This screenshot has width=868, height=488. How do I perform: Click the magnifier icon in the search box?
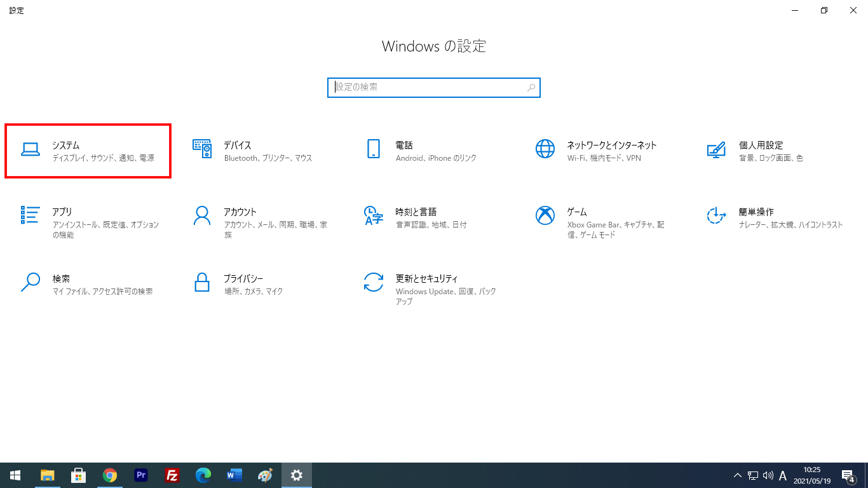click(x=532, y=88)
